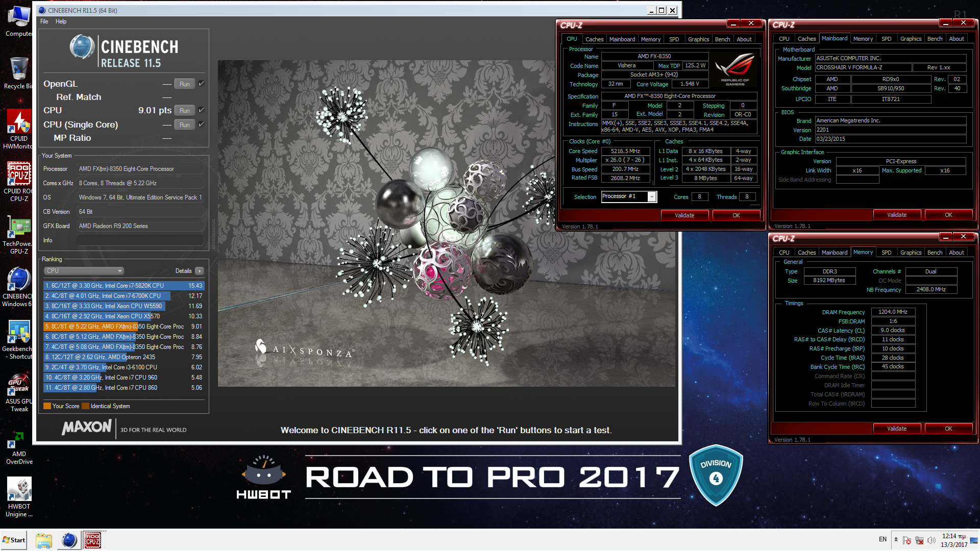Screen dimensions: 980x551
Task: Open the Computer desktop icon
Action: tap(18, 21)
